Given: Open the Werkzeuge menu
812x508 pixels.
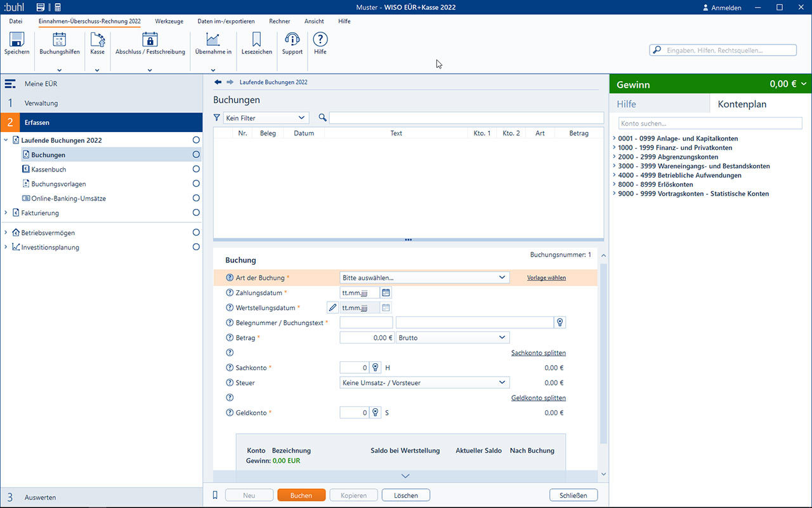Looking at the screenshot, I should click(169, 21).
